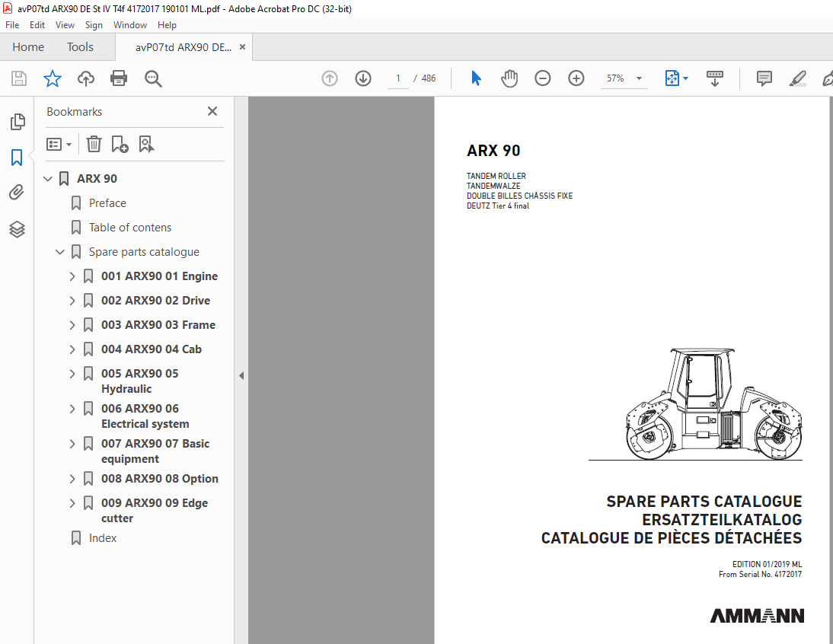The width and height of the screenshot is (833, 644).
Task: Open the Sign menu
Action: tap(94, 25)
